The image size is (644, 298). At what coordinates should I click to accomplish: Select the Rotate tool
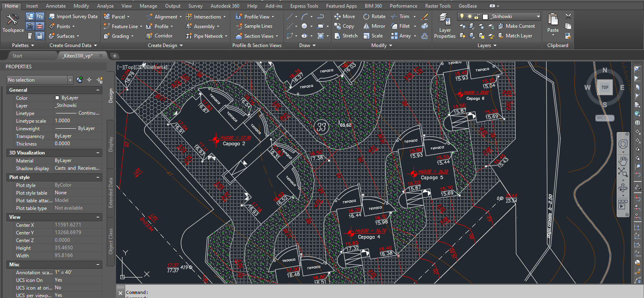click(374, 16)
